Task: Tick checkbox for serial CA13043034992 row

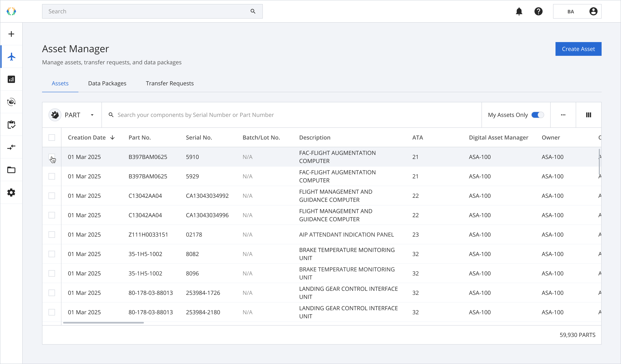Action: (52, 196)
